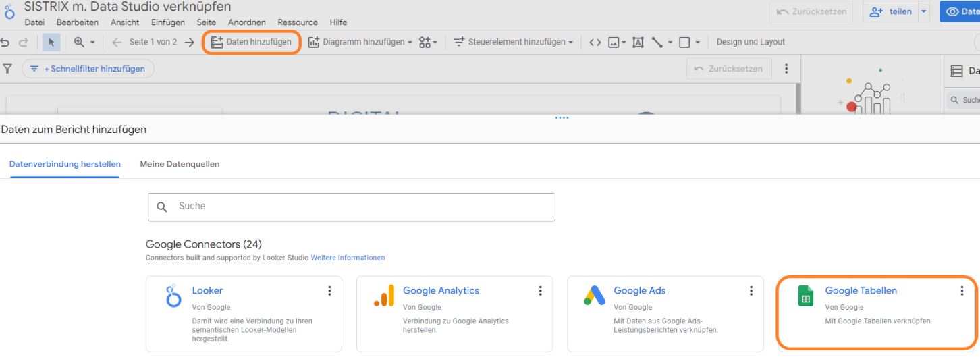The image size is (980, 357).
Task: Open Ansicht menu
Action: [125, 22]
